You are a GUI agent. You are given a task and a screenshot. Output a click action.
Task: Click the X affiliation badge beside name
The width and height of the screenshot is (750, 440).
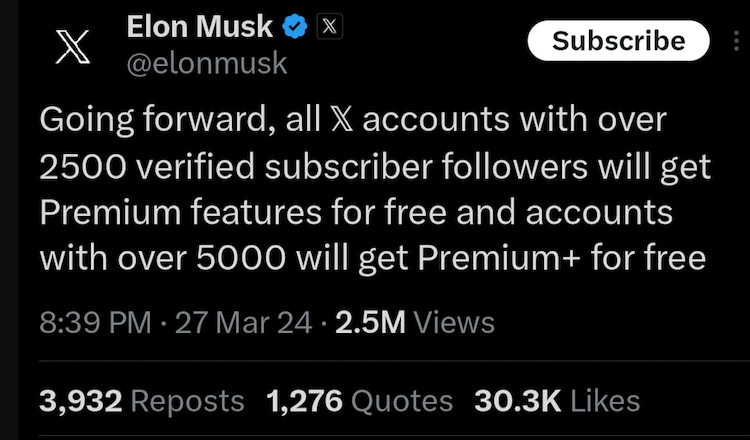328,28
